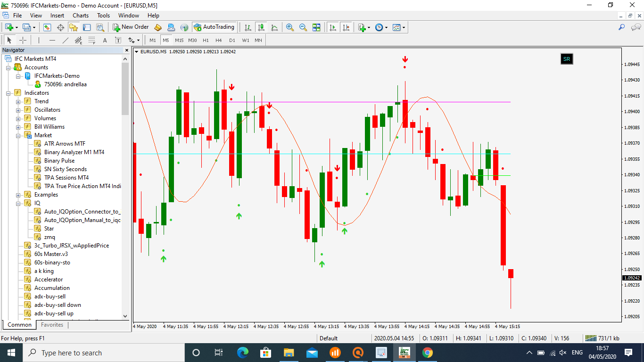Switch timeframe to H1
644x362 pixels.
(206, 40)
